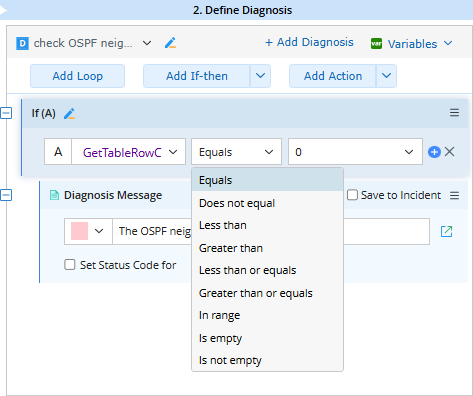This screenshot has width=473, height=396.
Task: Click the + Add Diagnosis link
Action: [x=309, y=42]
